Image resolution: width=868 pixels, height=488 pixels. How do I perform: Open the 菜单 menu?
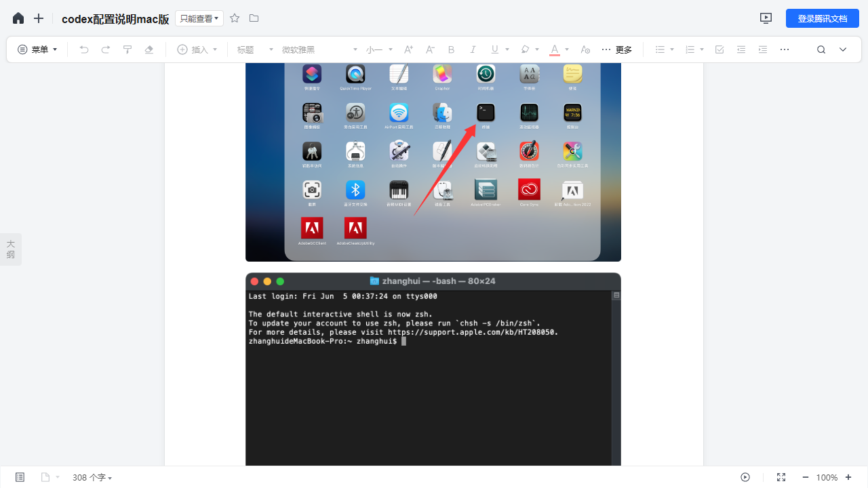coord(37,49)
